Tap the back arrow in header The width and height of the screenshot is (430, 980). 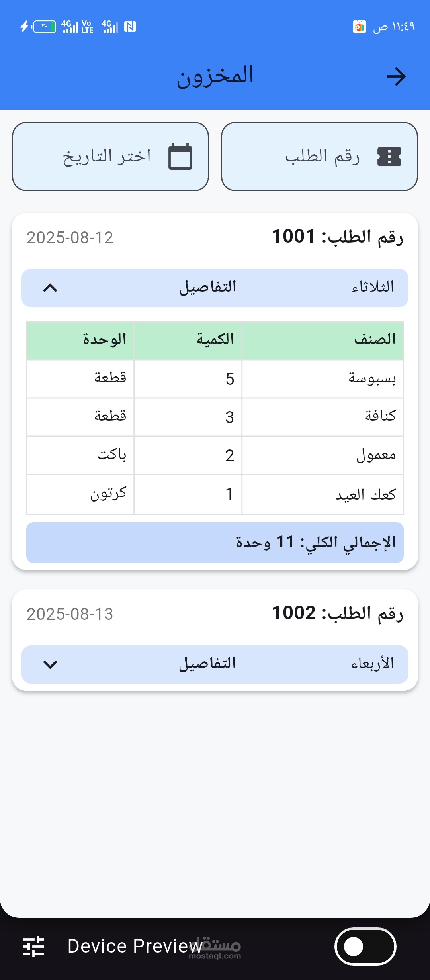[396, 76]
